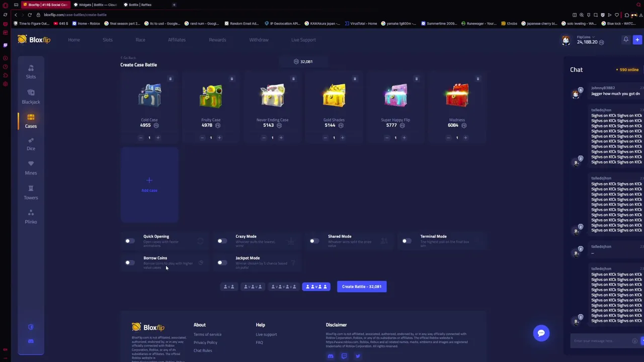Open the Discord icon in footer
Screen dimensions: 644x362
pos(331,356)
